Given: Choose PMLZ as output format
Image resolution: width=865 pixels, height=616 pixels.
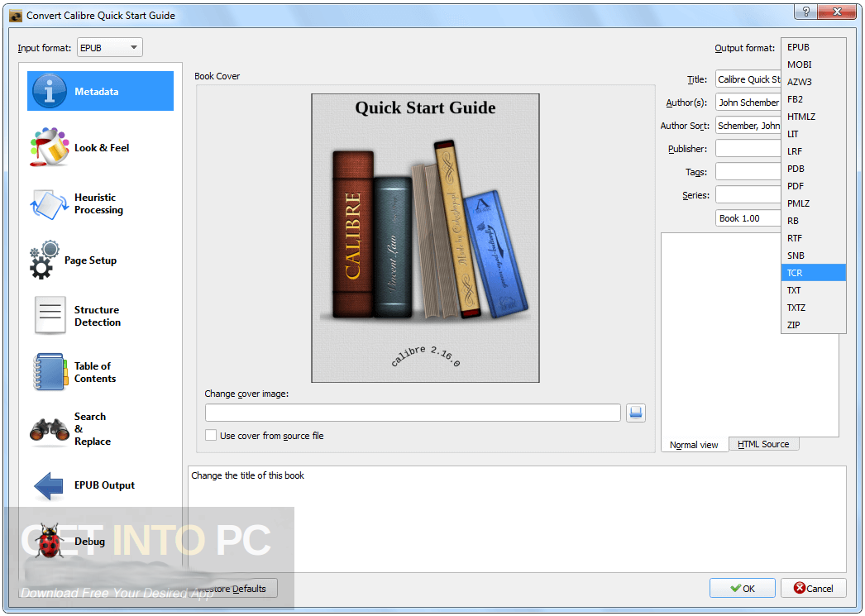Looking at the screenshot, I should (x=813, y=203).
